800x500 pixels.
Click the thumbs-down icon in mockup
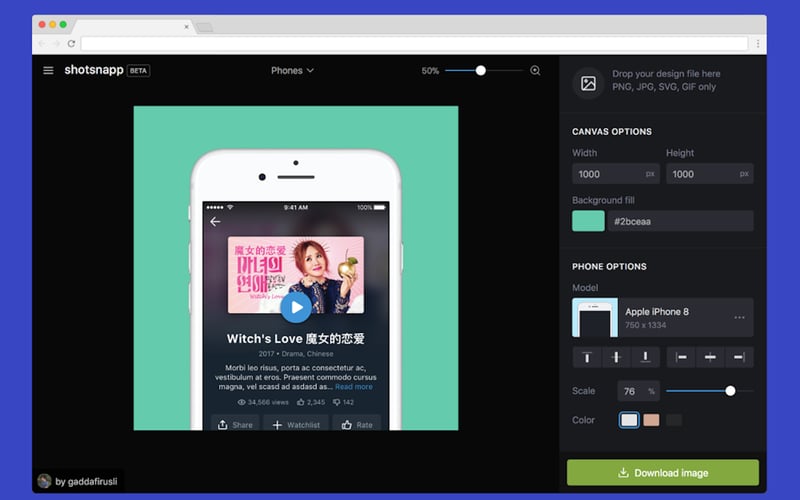coord(337,402)
